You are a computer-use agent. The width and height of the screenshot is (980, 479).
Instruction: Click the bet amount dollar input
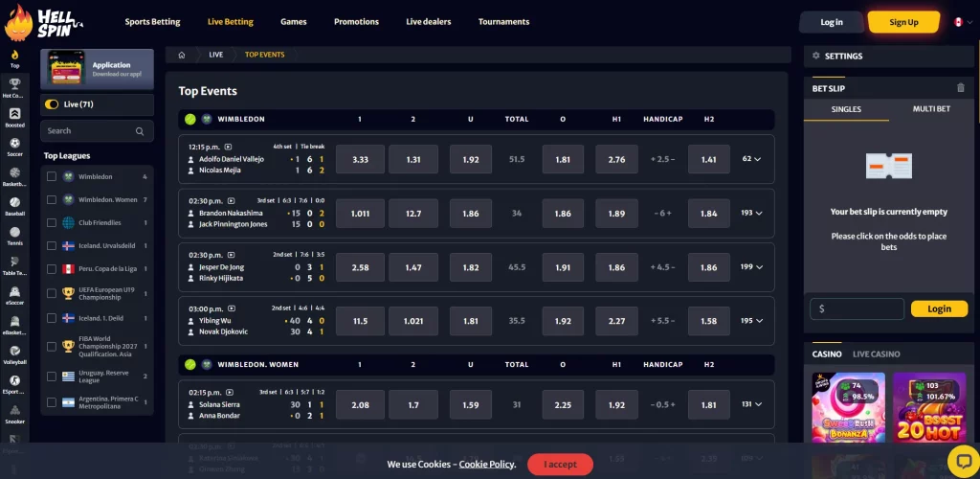click(857, 308)
